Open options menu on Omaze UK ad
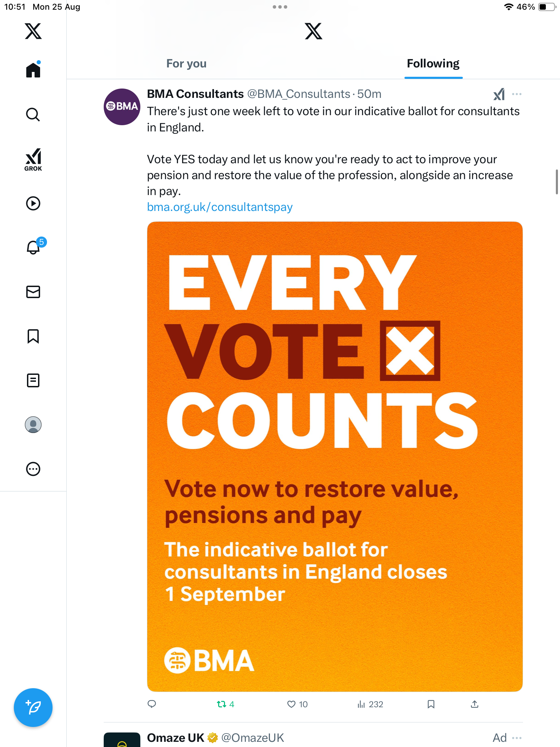This screenshot has width=560, height=747. point(517,738)
